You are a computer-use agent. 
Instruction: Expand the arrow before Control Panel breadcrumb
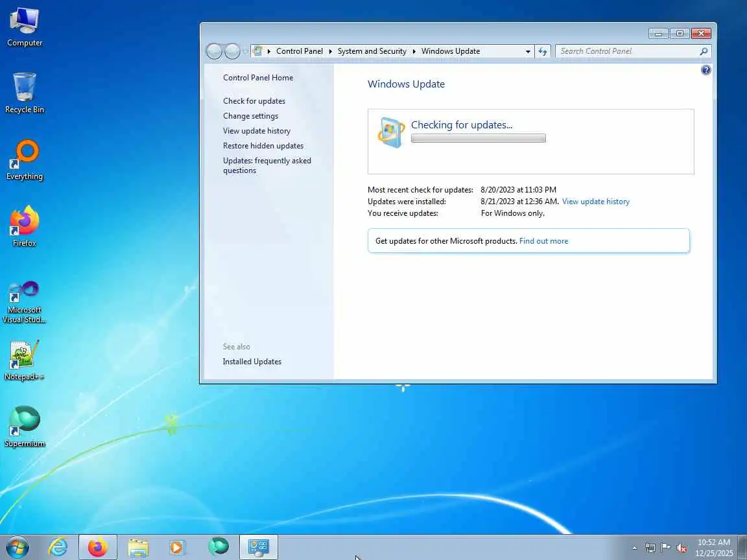click(x=268, y=51)
